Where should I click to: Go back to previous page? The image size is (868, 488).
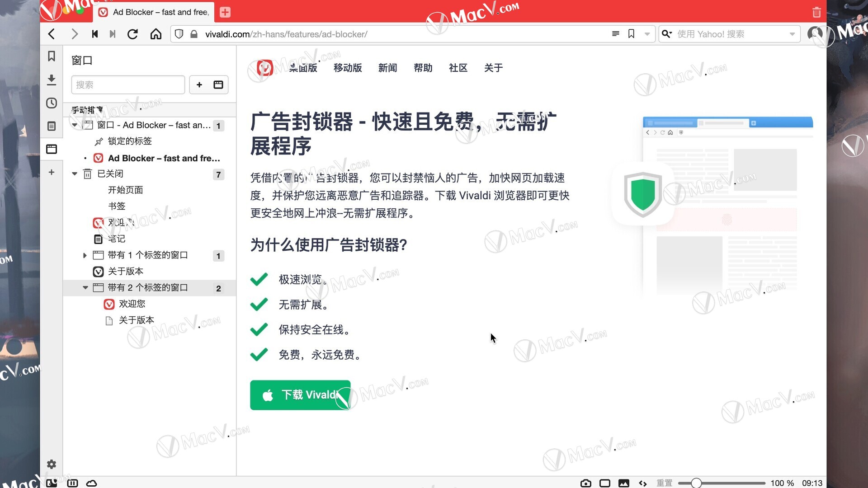click(52, 34)
